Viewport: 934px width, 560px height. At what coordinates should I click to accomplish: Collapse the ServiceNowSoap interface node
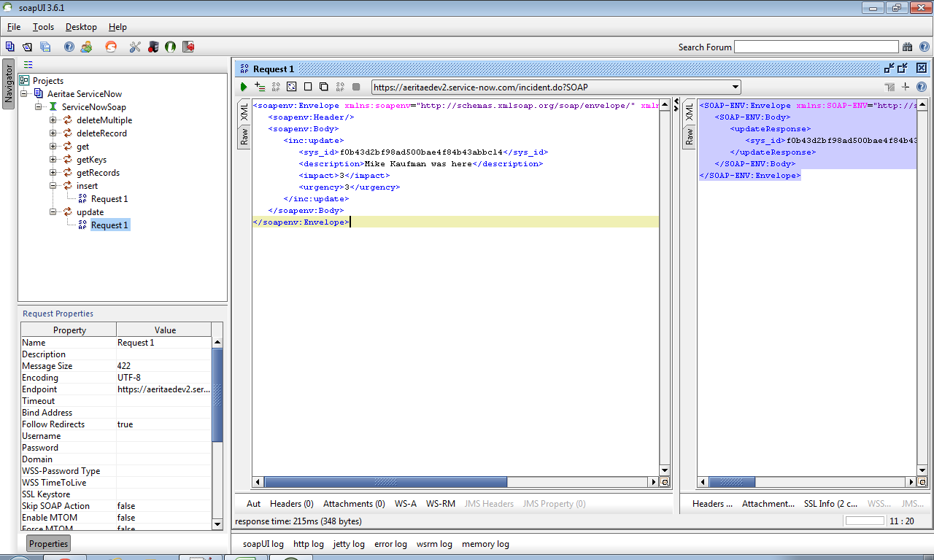click(x=39, y=107)
